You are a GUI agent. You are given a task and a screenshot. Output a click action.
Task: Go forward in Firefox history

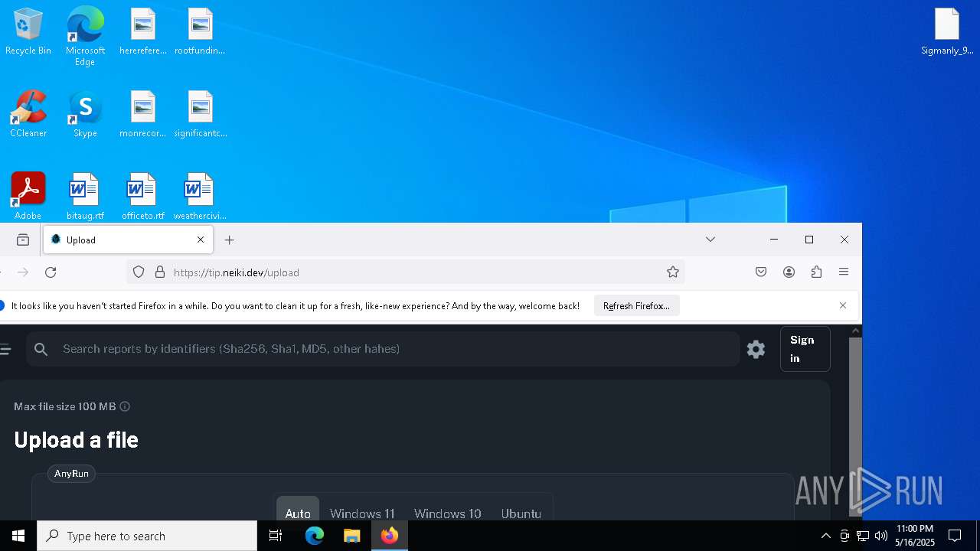click(23, 272)
